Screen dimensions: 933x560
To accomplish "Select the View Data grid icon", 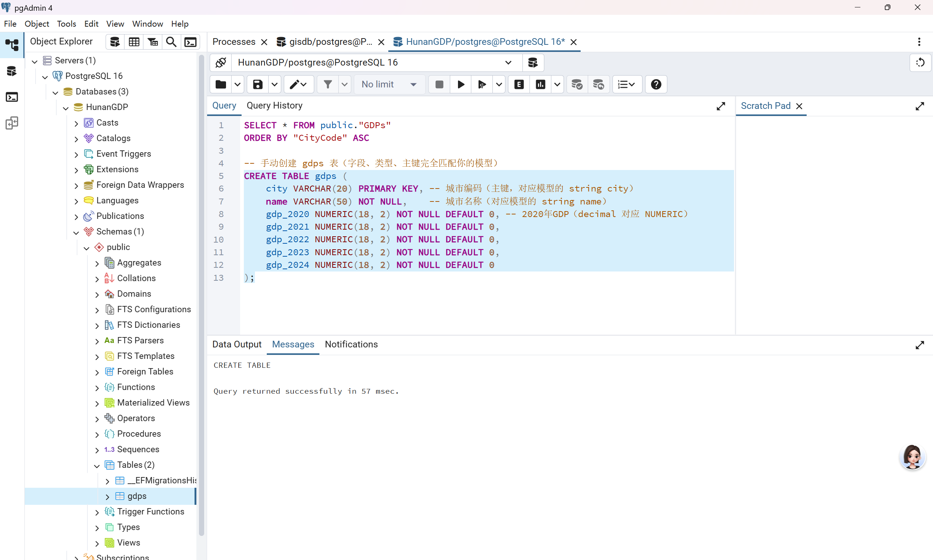I will pyautogui.click(x=134, y=41).
